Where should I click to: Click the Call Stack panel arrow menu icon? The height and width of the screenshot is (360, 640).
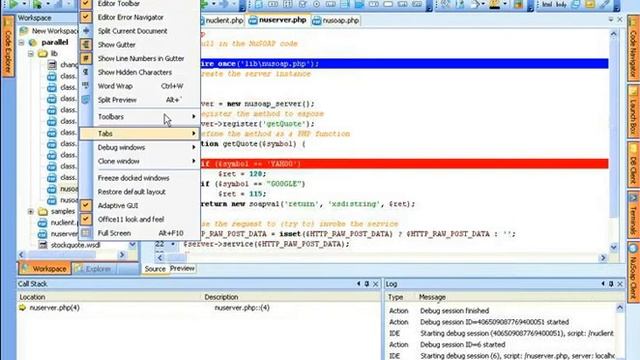point(358,284)
